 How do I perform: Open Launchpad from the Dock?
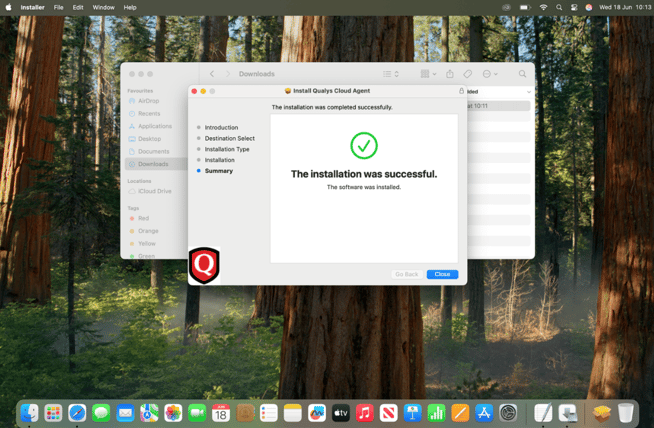53,413
